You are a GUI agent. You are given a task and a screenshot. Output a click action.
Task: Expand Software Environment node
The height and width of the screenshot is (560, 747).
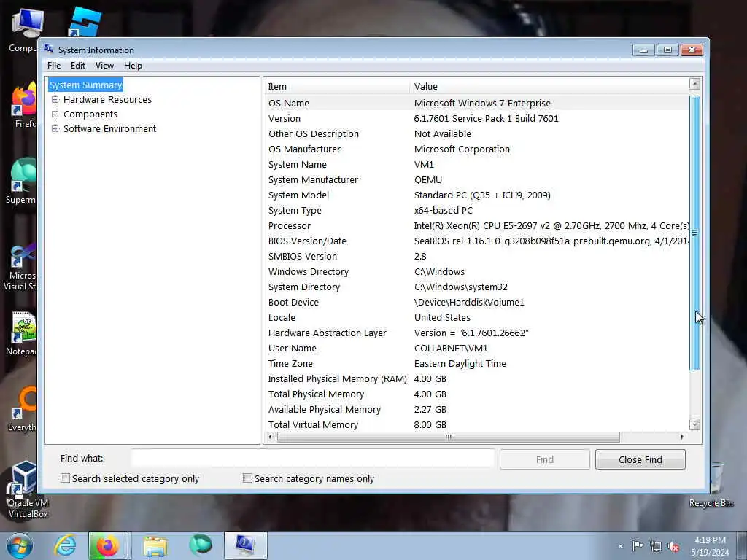coord(55,128)
